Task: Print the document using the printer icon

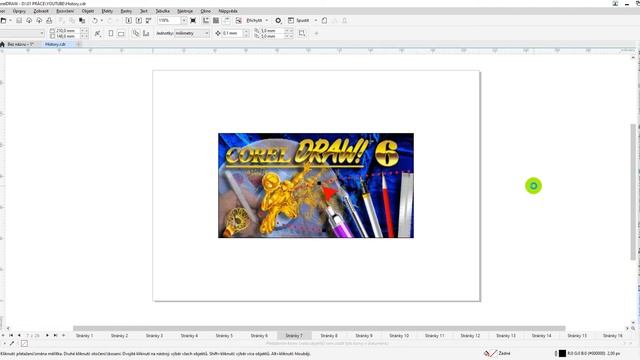Action: 49,20
